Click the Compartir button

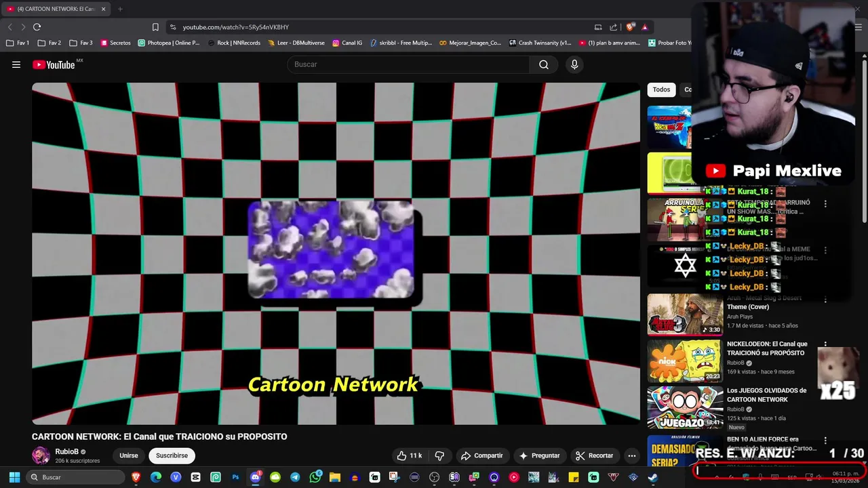coord(482,455)
